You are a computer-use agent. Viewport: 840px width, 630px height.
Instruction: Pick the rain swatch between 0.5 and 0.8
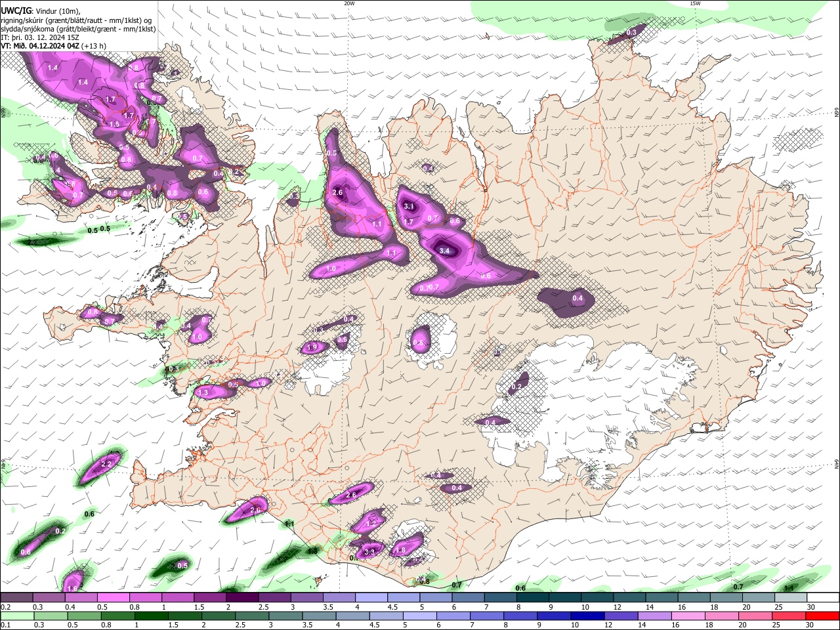tap(83, 616)
